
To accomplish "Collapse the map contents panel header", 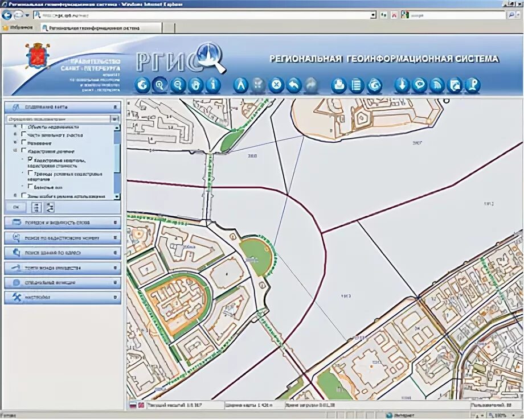I will pos(63,107).
